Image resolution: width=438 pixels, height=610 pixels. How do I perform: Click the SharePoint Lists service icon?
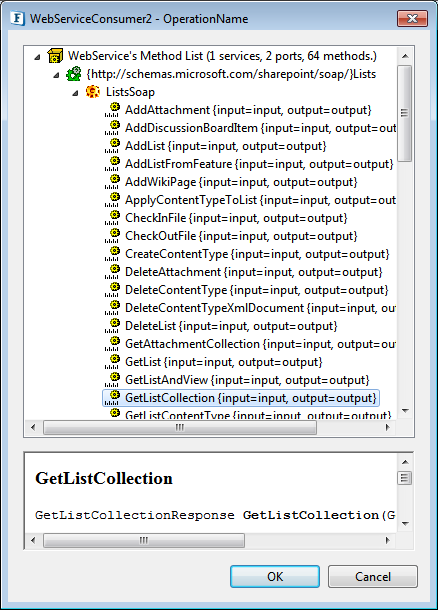coord(74,74)
